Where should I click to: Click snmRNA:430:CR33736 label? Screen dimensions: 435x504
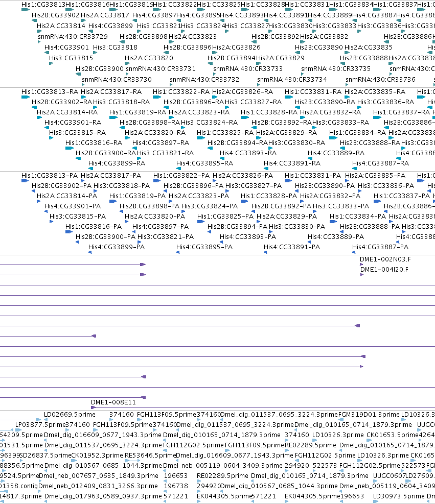click(x=381, y=79)
